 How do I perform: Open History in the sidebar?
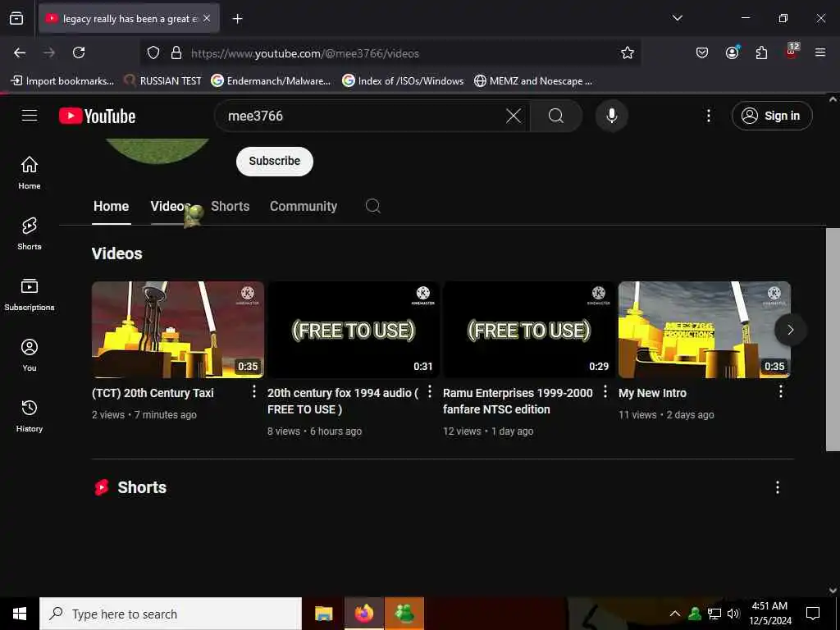(x=30, y=416)
